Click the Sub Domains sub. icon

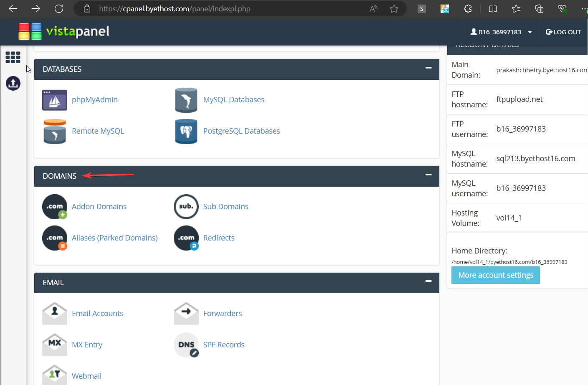(x=186, y=207)
